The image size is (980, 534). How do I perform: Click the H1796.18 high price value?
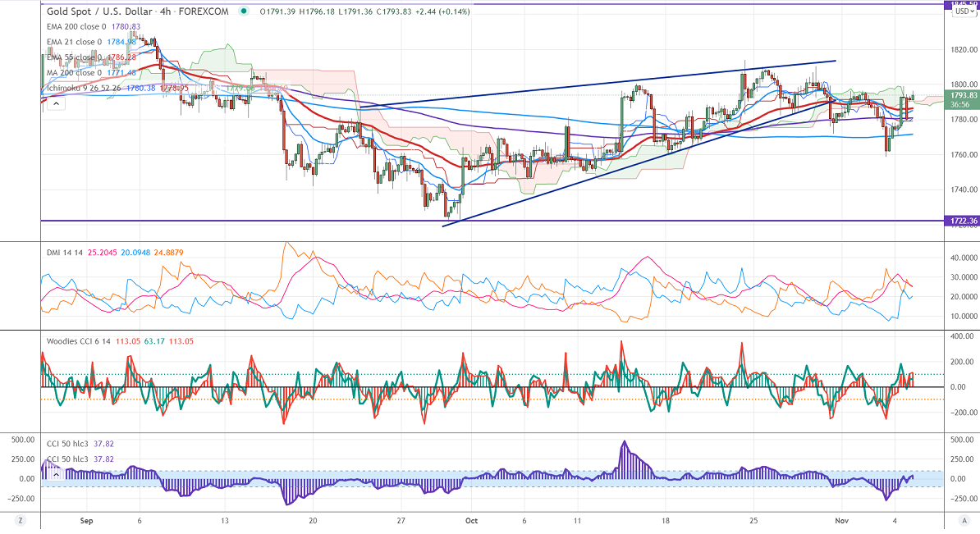tap(318, 11)
